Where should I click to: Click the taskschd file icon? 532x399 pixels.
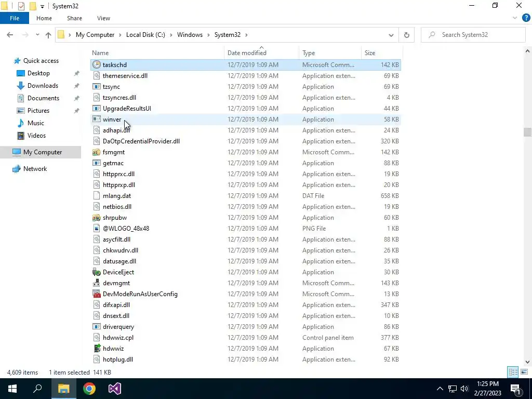pyautogui.click(x=97, y=65)
